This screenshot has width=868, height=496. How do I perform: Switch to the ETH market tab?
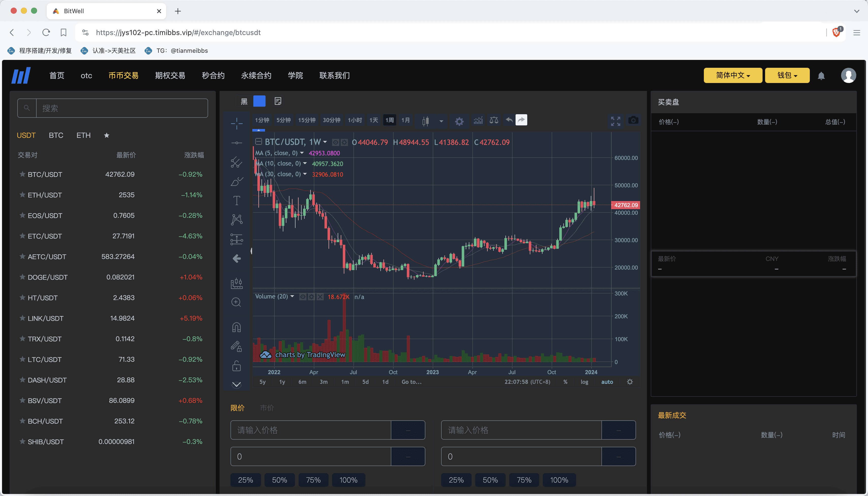point(83,135)
